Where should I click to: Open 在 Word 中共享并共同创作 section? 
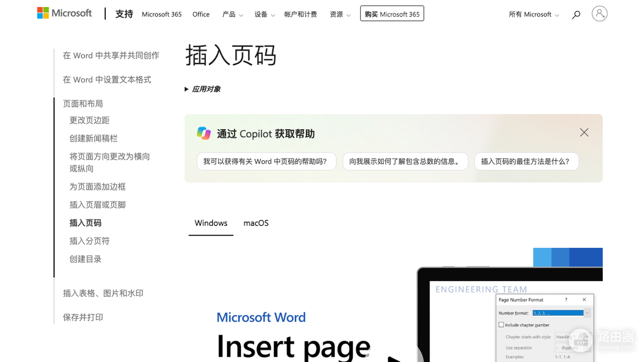coord(111,55)
